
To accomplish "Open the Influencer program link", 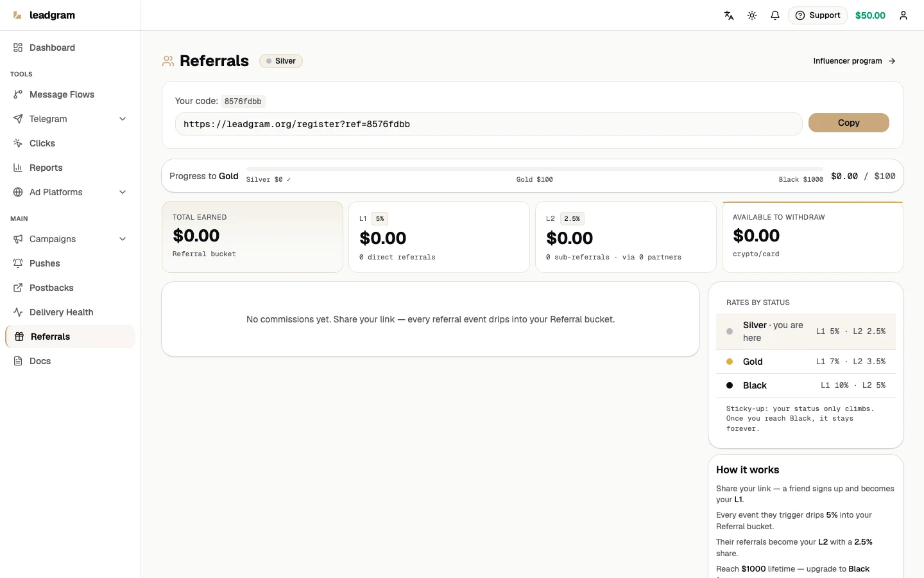I will tap(854, 61).
